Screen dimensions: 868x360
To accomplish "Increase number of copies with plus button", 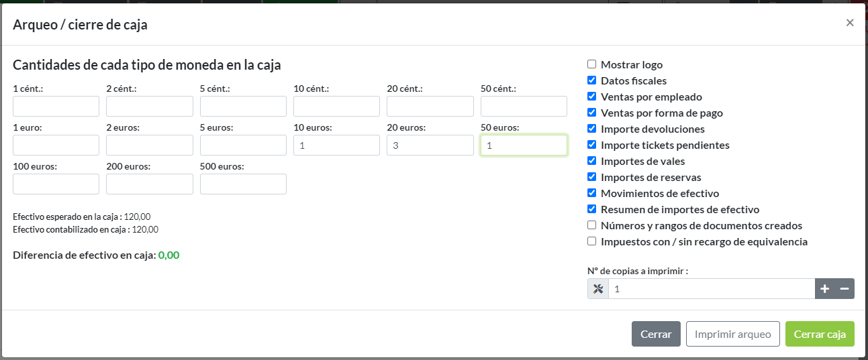I will coord(824,289).
